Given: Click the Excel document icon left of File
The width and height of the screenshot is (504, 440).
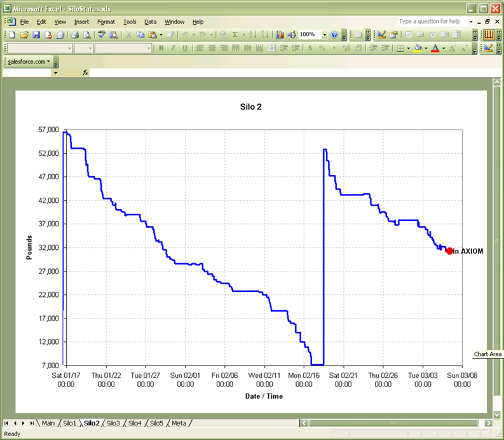Looking at the screenshot, I should click(11, 22).
